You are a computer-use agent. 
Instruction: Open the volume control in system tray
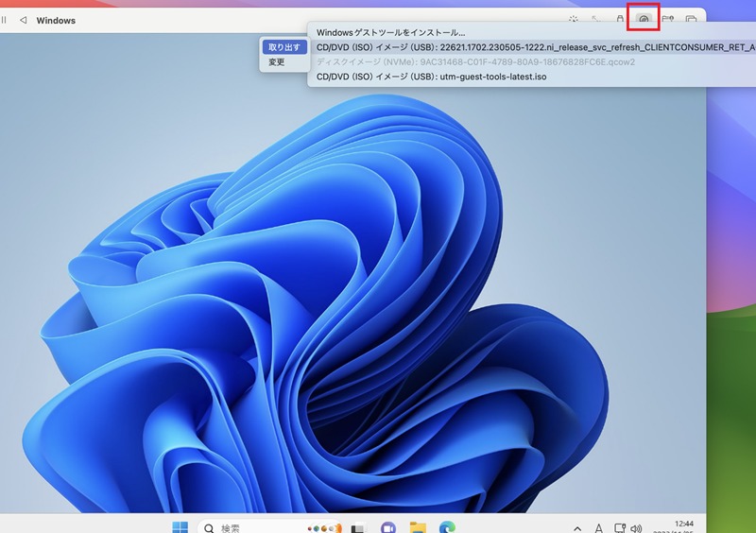(636, 528)
